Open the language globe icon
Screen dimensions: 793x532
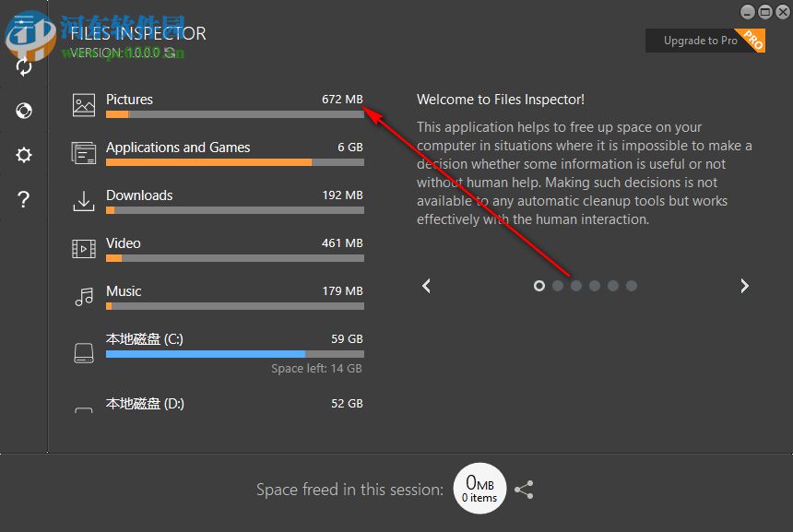pyautogui.click(x=23, y=111)
